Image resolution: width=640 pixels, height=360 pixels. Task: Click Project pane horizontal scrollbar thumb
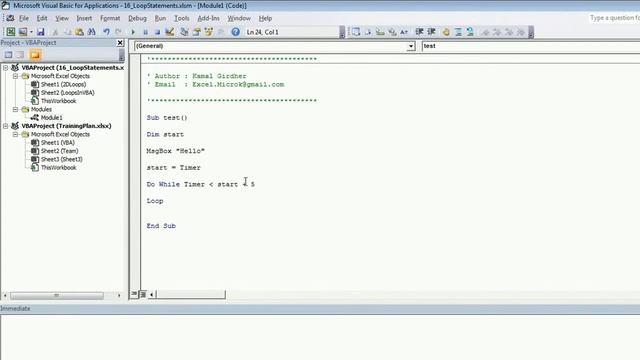(57, 296)
